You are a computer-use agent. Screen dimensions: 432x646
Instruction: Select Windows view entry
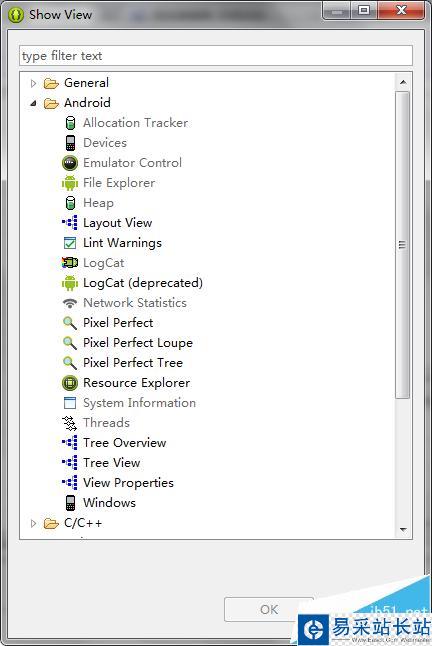click(109, 503)
